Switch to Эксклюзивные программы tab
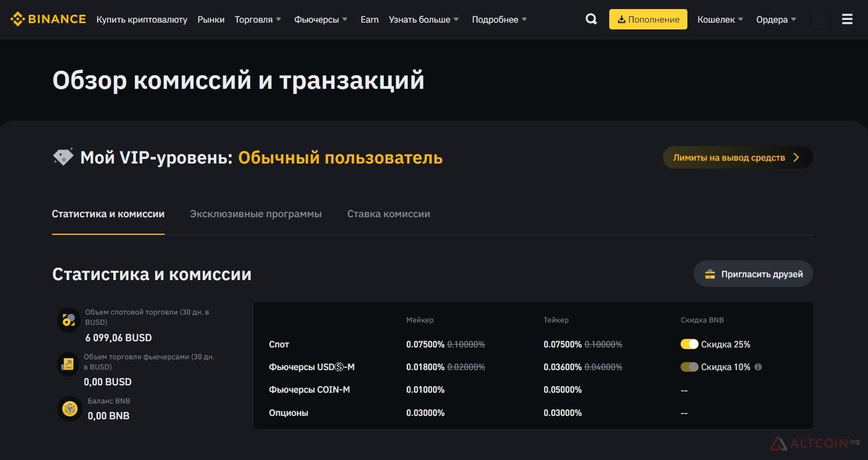The image size is (868, 460). pyautogui.click(x=256, y=214)
